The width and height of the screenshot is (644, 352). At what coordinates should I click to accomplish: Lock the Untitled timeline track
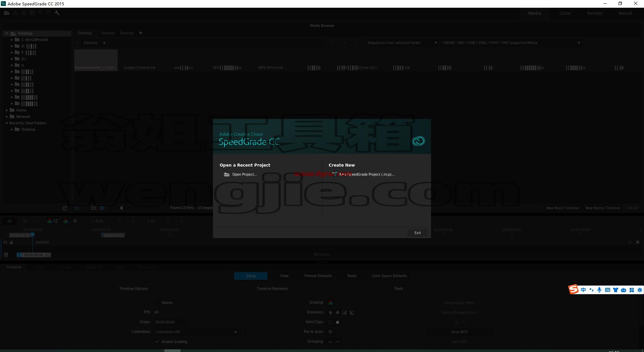coord(11,242)
